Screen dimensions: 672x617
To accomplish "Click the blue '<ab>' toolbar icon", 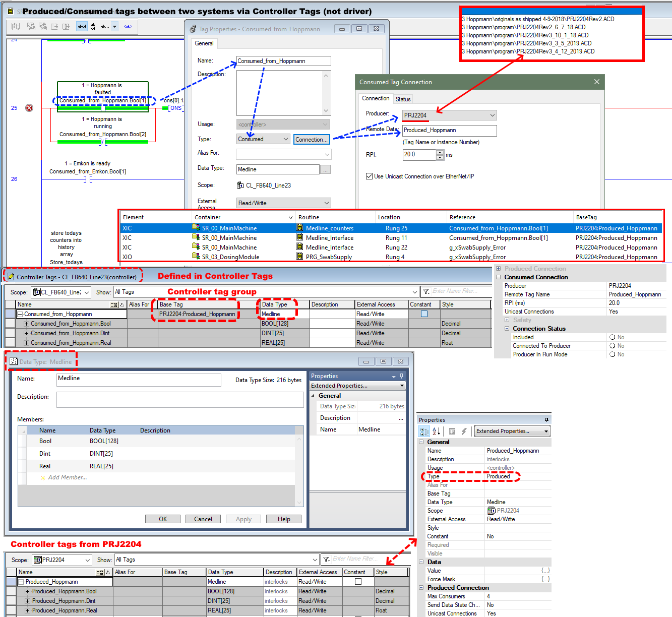I will 128,26.
